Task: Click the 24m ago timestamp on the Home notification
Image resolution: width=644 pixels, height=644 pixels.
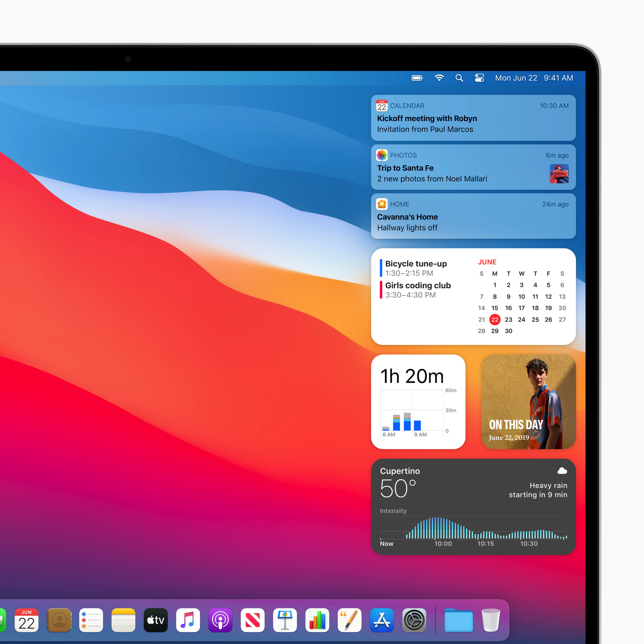Action: (555, 204)
